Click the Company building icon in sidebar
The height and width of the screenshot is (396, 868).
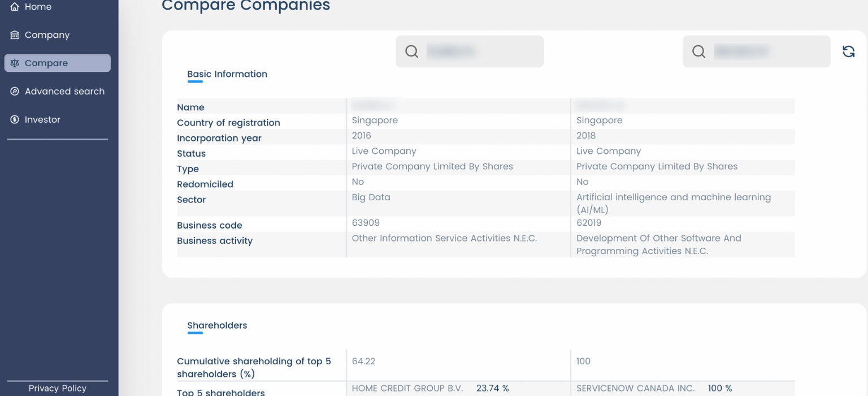[14, 35]
